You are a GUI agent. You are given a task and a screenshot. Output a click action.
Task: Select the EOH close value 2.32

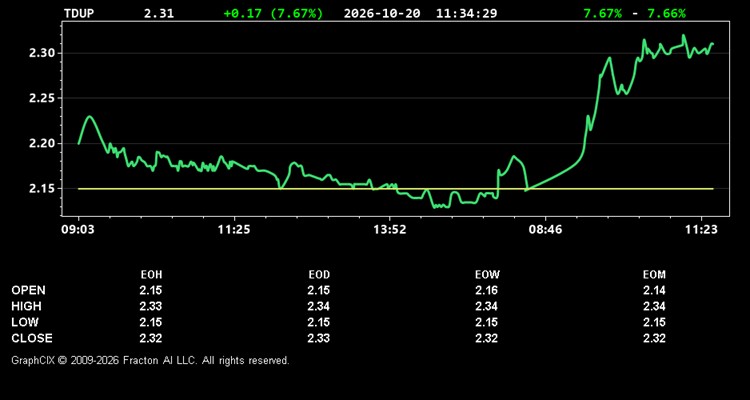pos(151,338)
